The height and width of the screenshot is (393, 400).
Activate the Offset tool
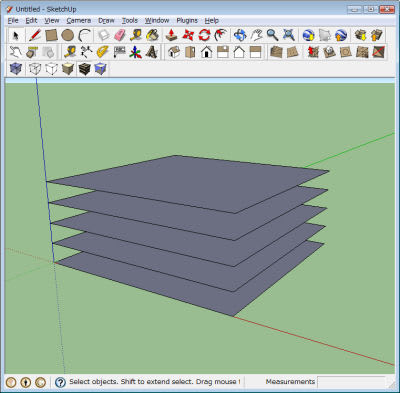click(x=221, y=35)
